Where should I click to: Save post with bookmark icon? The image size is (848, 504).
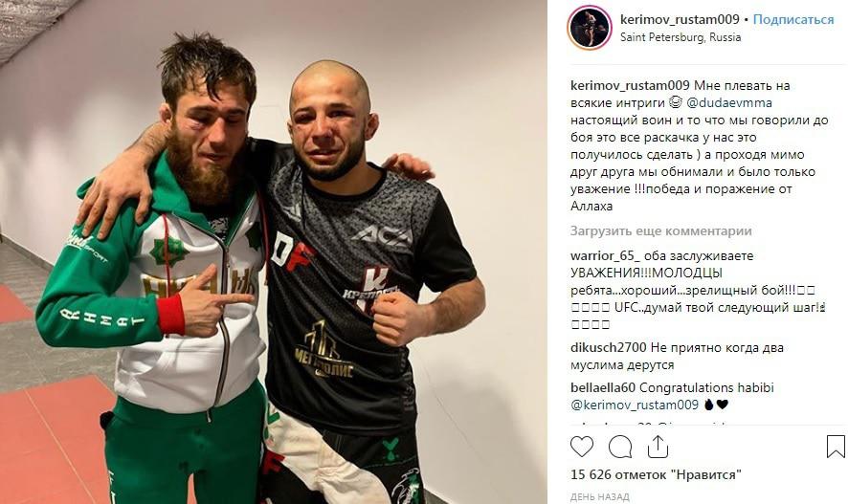pyautogui.click(x=836, y=447)
